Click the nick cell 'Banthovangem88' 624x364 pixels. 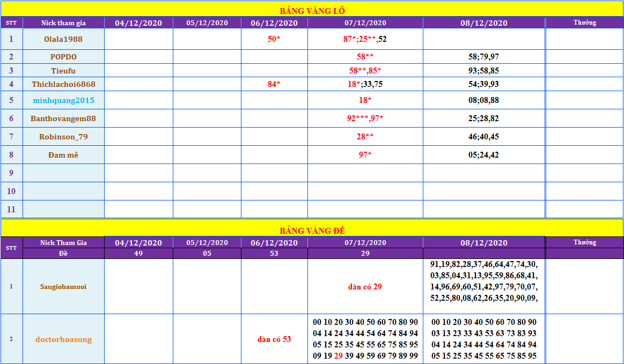(64, 118)
